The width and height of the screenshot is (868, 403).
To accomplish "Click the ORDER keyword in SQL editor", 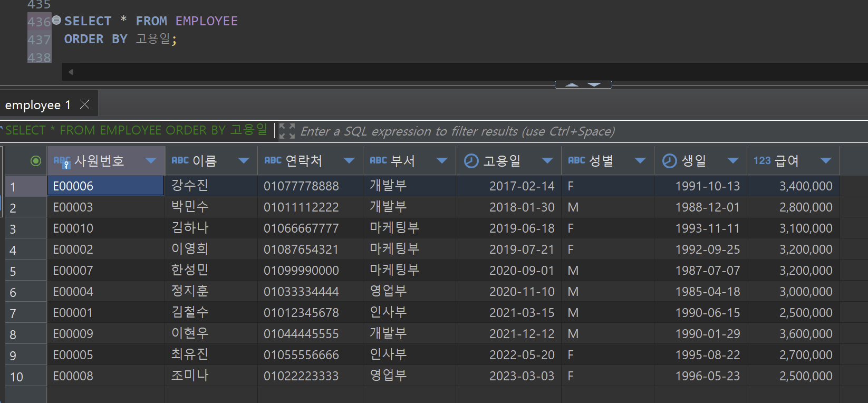I will (84, 39).
